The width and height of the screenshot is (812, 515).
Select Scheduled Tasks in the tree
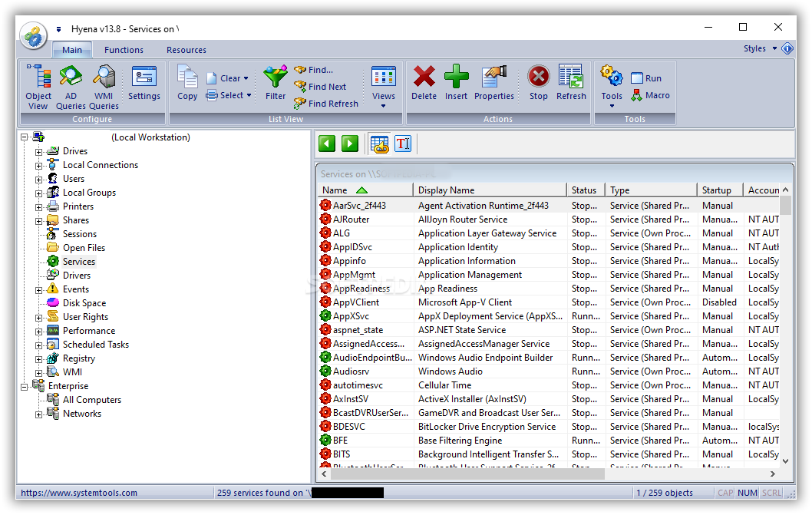(96, 345)
